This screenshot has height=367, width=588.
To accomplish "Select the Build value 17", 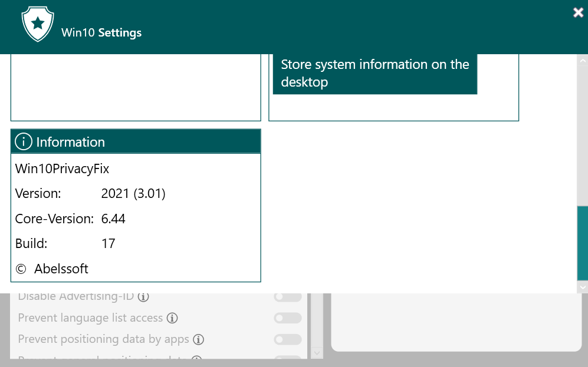I will [x=109, y=244].
